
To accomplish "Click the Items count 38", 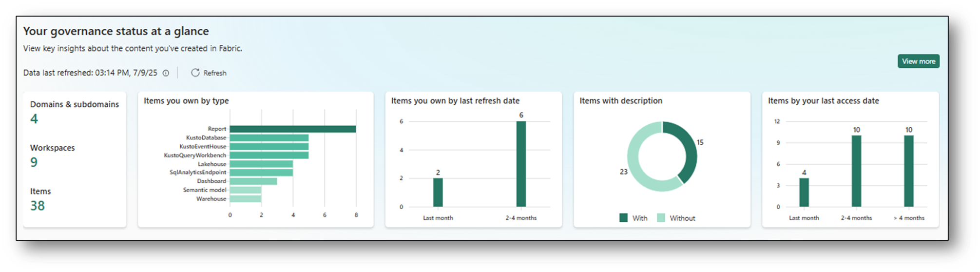I will click(x=38, y=206).
